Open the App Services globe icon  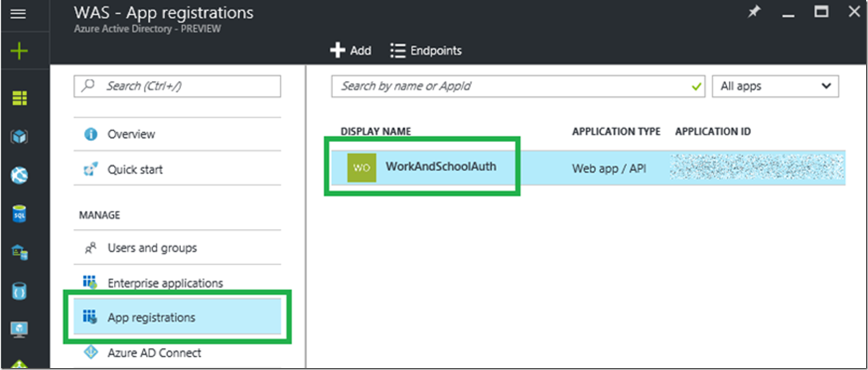point(19,175)
